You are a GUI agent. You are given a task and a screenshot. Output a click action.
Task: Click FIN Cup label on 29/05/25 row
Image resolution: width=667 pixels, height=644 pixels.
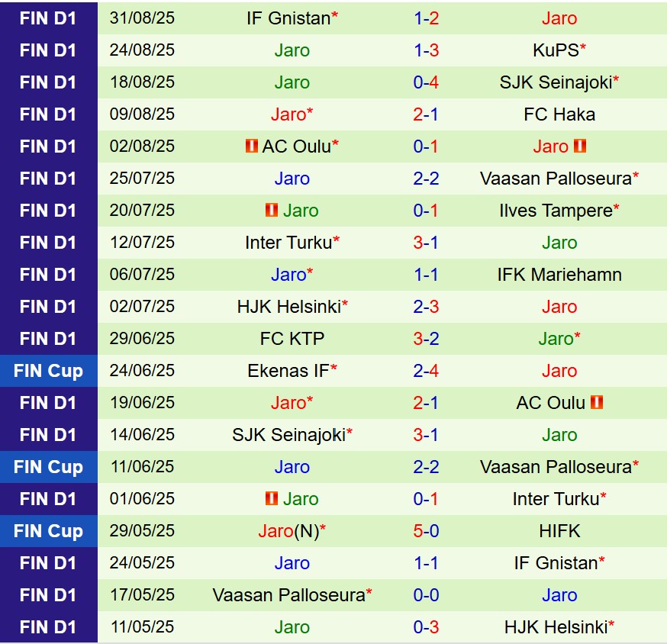tap(48, 530)
